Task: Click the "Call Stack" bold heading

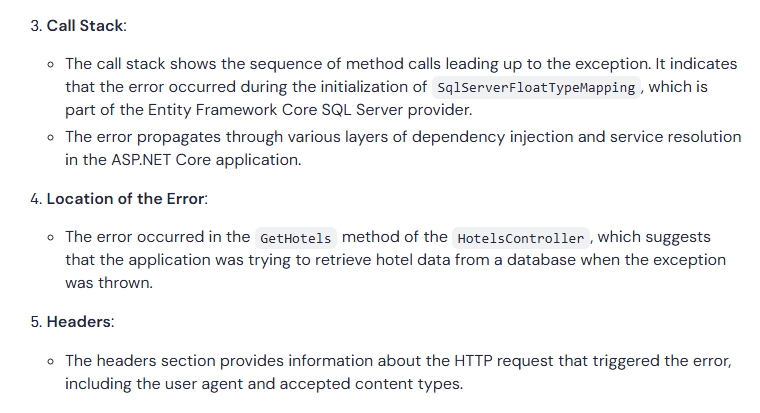Action: 85,26
